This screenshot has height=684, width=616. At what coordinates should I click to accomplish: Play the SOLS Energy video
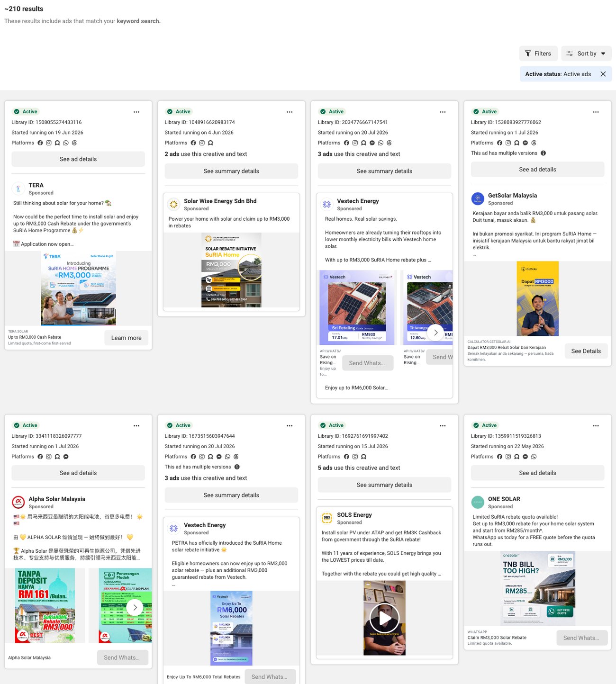[384, 618]
